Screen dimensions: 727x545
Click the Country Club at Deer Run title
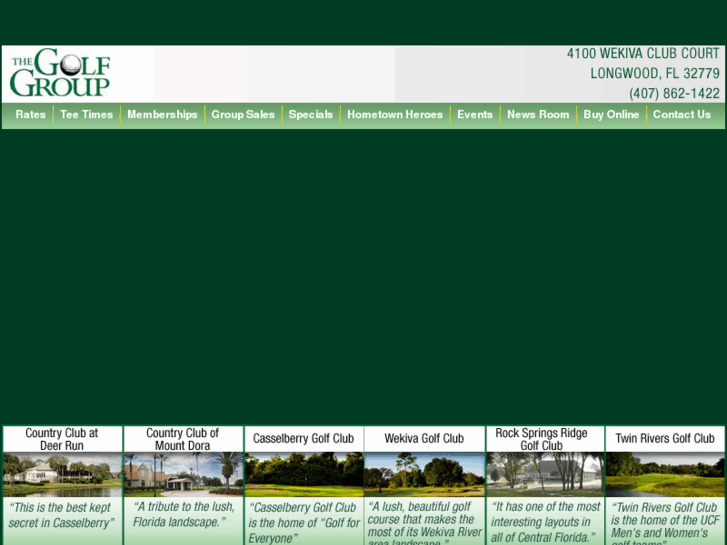click(x=62, y=439)
